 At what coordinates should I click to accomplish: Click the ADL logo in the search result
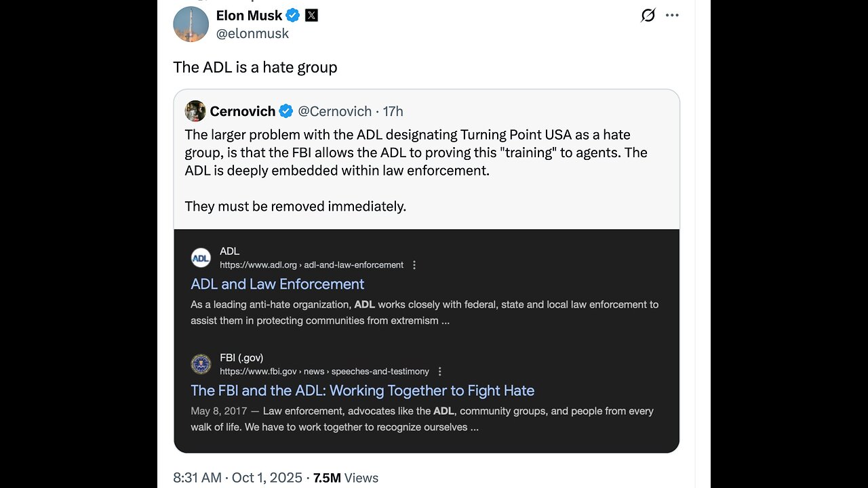point(201,258)
